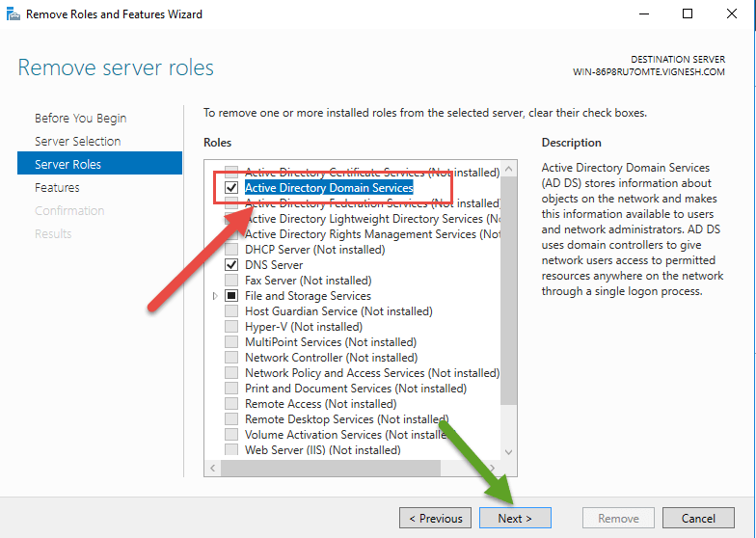Select Web Server (IIS) role entry
The height and width of the screenshot is (538, 756).
tap(322, 450)
